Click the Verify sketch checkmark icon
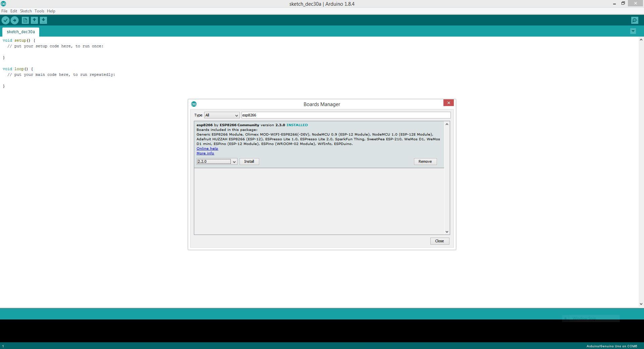 [5, 20]
